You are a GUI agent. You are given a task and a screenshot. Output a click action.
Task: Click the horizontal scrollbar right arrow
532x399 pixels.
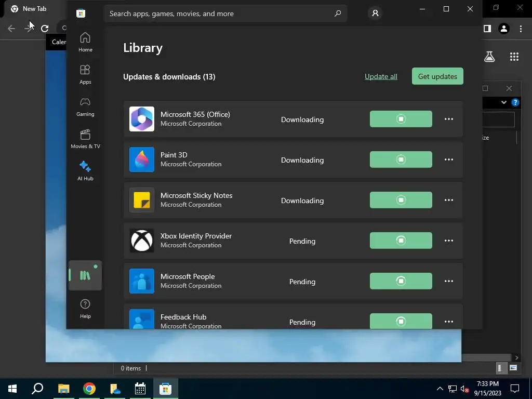click(516, 357)
